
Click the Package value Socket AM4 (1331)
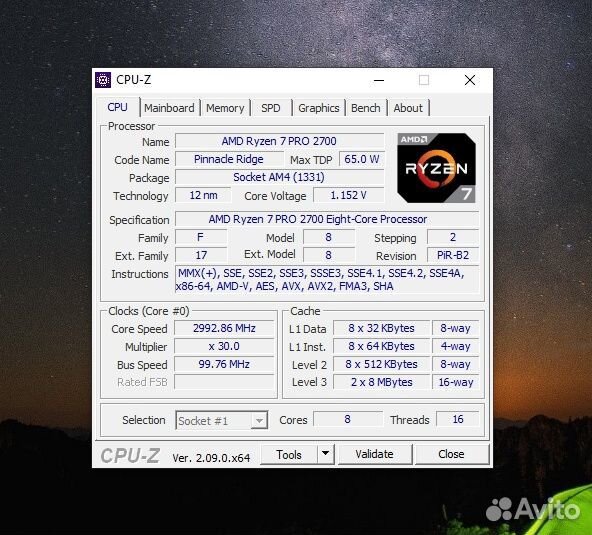(279, 177)
